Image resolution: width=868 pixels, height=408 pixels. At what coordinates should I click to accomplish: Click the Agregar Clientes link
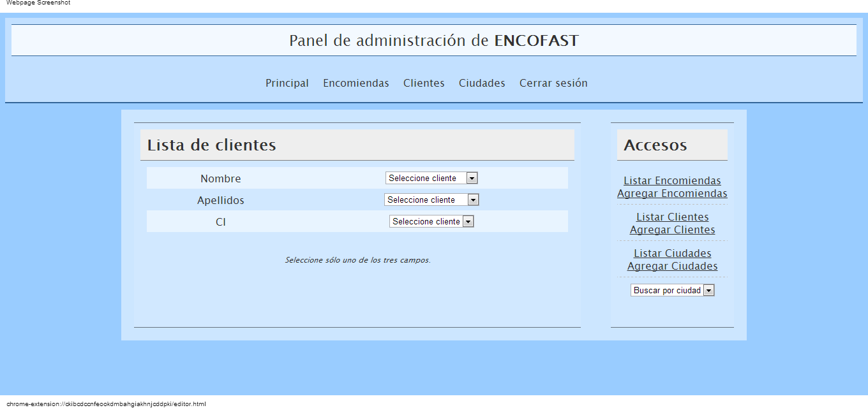672,229
